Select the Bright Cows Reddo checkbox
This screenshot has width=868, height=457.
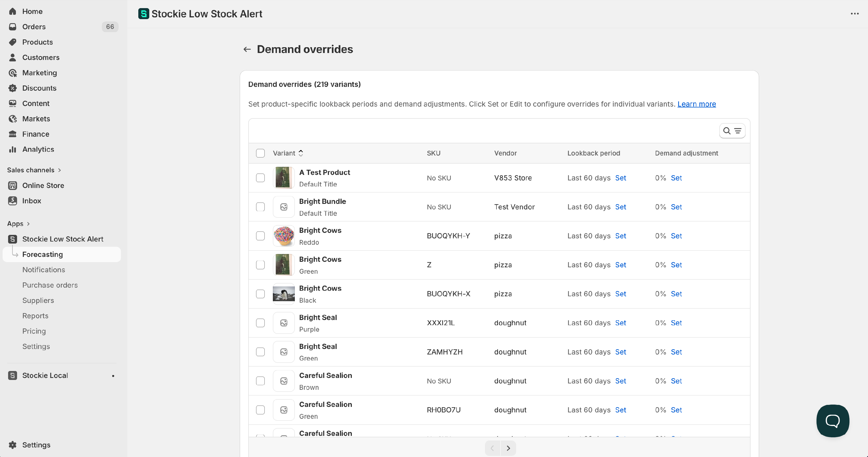(x=260, y=236)
